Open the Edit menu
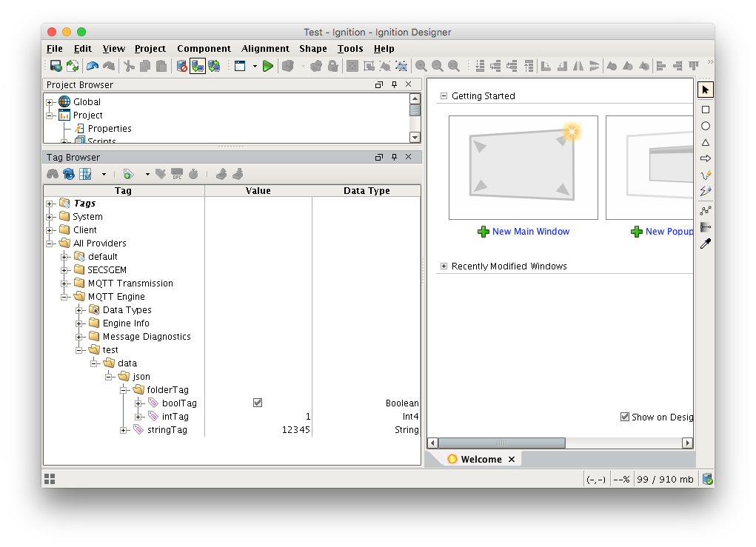The width and height of the screenshot is (756, 547). pyautogui.click(x=82, y=49)
